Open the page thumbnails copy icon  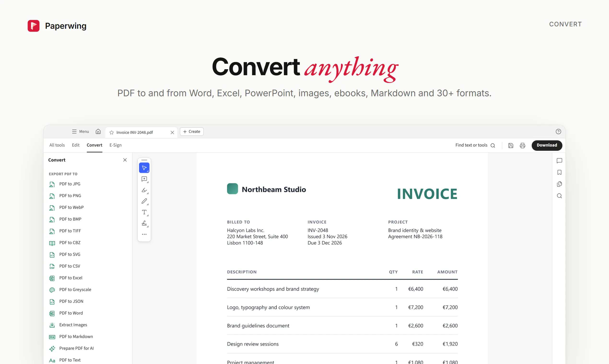(x=559, y=184)
